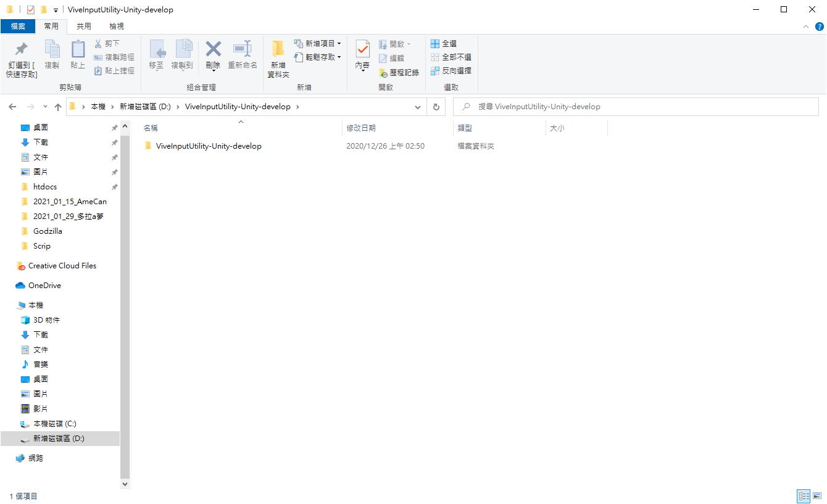The width and height of the screenshot is (827, 504).
Task: Open 桌面 in Quick Access
Action: (x=41, y=128)
